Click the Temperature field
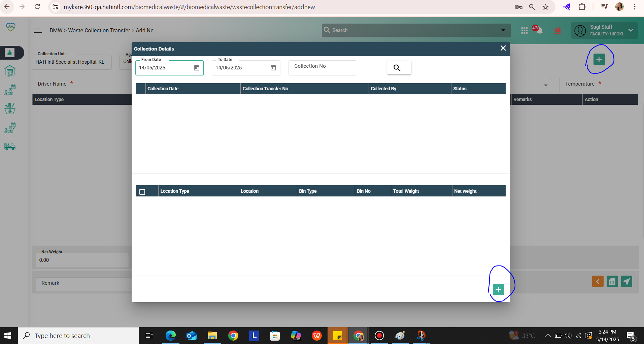Viewport: 644px width, 344px height. (x=599, y=85)
